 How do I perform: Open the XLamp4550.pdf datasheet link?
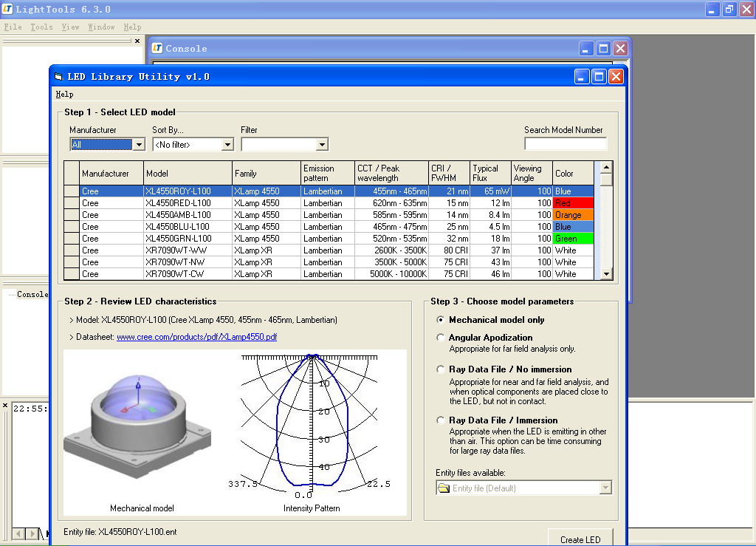[x=196, y=337]
